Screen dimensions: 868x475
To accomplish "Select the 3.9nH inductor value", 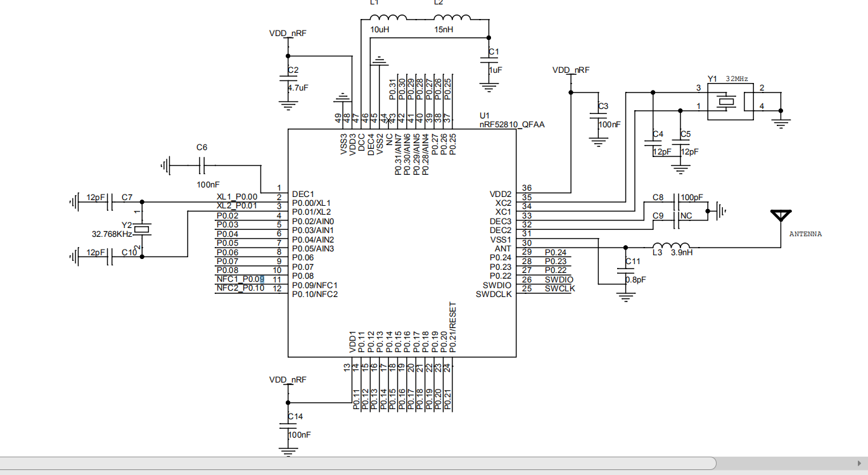I will click(682, 252).
